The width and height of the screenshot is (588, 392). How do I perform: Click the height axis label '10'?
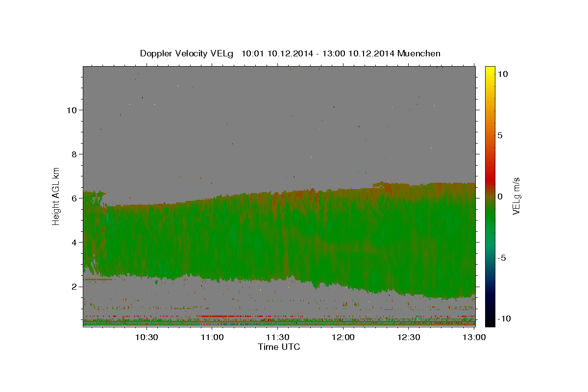point(71,110)
